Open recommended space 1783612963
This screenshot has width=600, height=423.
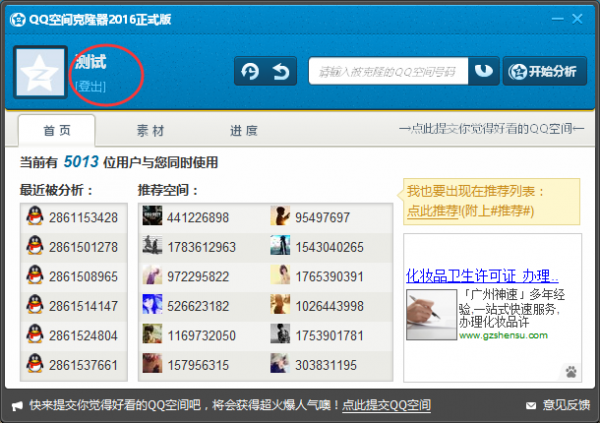202,247
